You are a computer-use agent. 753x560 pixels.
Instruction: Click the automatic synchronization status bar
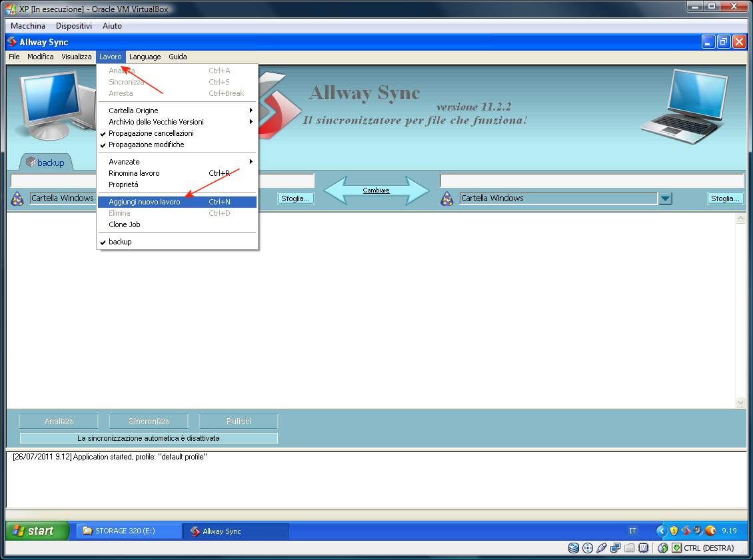click(149, 438)
